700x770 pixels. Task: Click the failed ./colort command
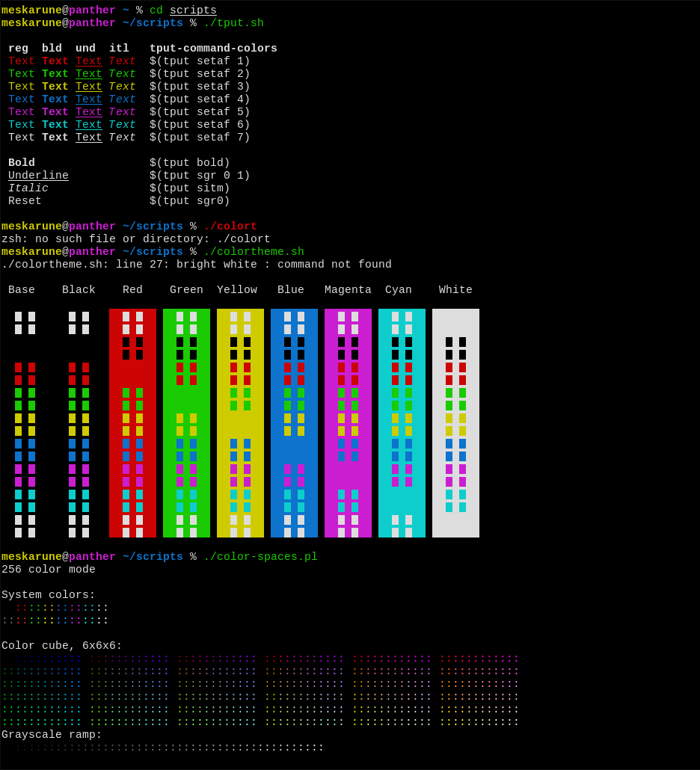(x=230, y=226)
